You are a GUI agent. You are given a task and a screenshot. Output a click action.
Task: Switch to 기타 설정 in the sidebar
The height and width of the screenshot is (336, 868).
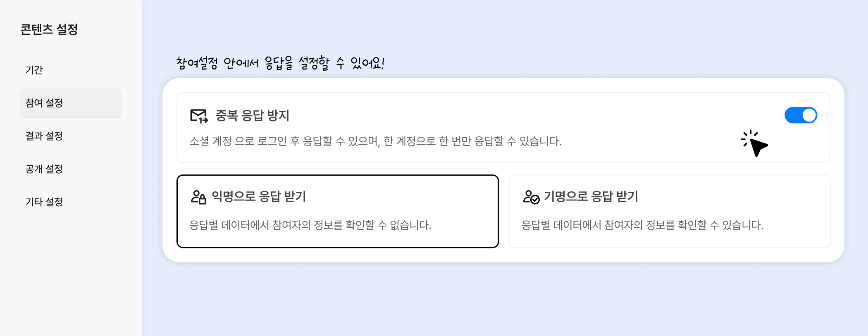44,202
